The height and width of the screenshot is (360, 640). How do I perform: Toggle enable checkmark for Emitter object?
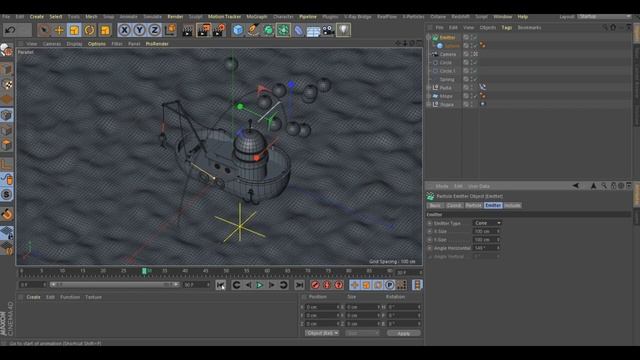click(x=475, y=38)
